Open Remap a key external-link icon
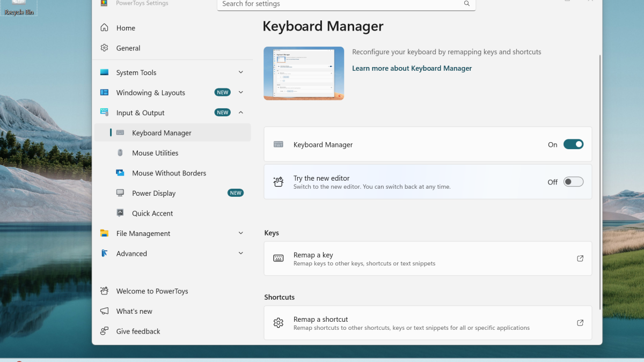The width and height of the screenshot is (644, 362). point(580,258)
